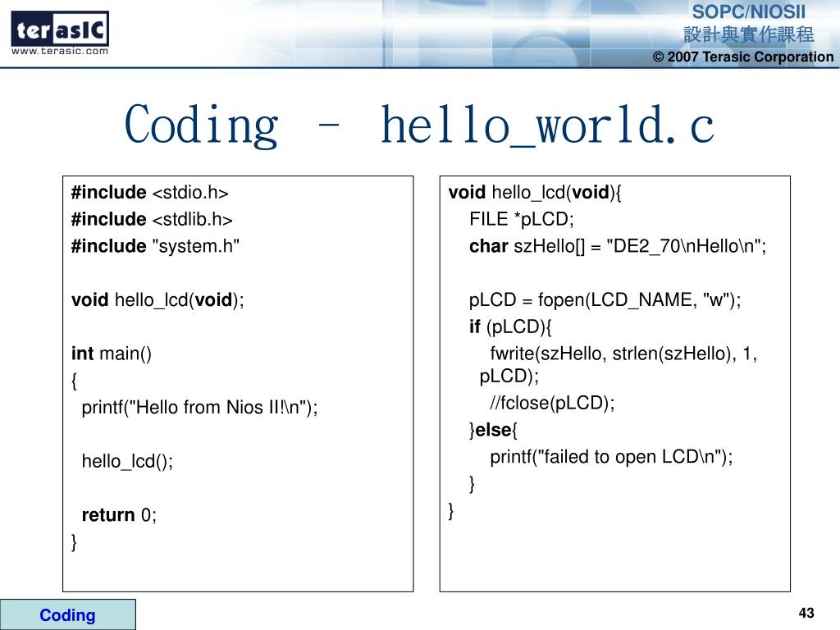The height and width of the screenshot is (630, 840).
Task: Select the commented //fclose(pLCD); line
Action: coord(552,403)
